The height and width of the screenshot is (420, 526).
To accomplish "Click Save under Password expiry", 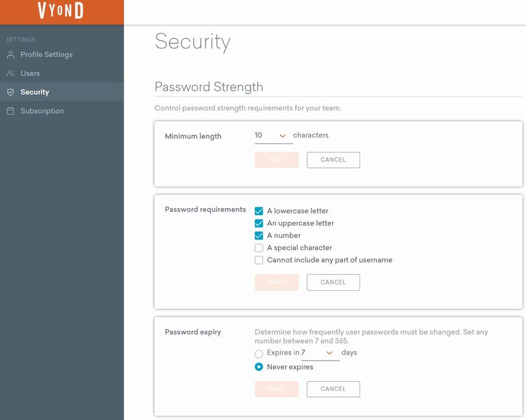I will tap(277, 389).
